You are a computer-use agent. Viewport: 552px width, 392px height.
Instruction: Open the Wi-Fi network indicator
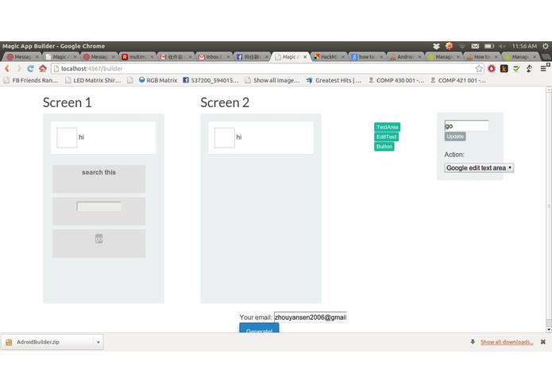[x=462, y=46]
